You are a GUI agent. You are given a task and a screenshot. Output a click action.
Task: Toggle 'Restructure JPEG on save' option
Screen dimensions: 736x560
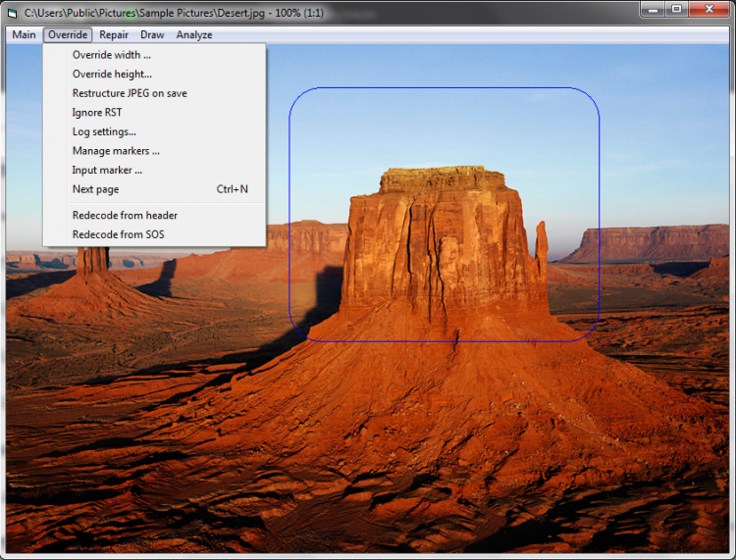pos(130,93)
